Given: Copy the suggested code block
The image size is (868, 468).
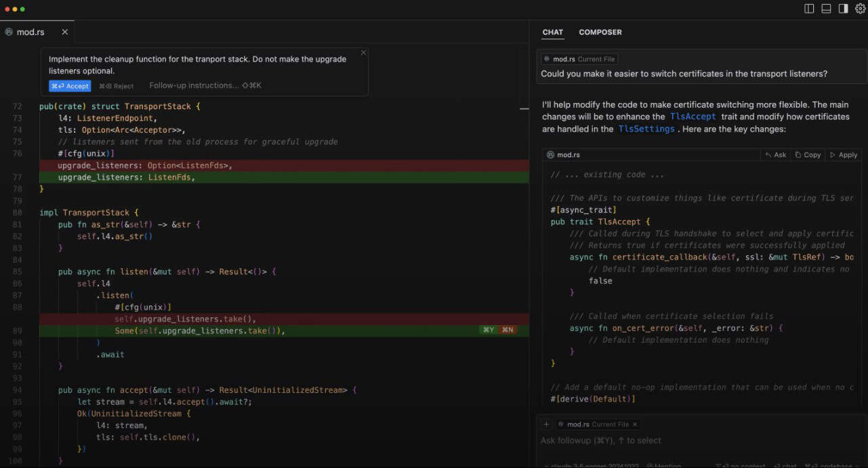Looking at the screenshot, I should (x=808, y=155).
